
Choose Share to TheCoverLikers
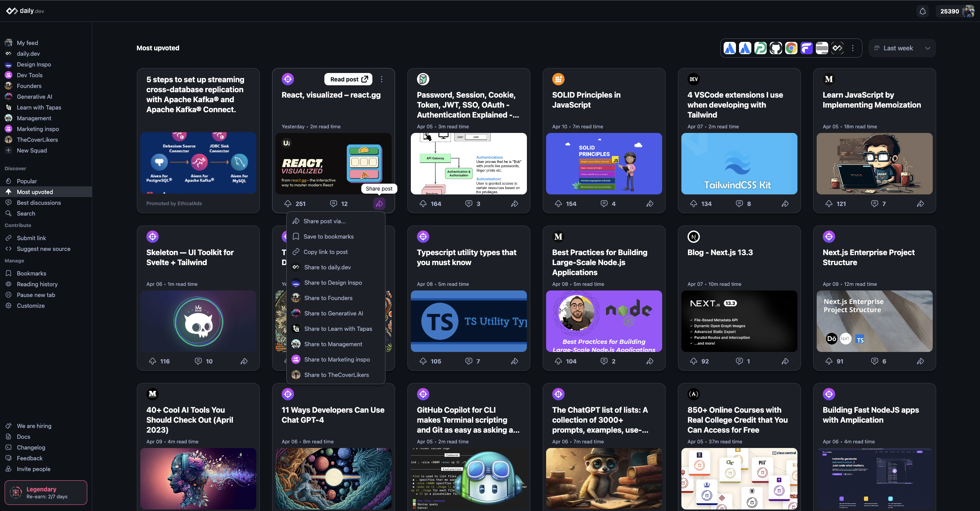(x=336, y=375)
